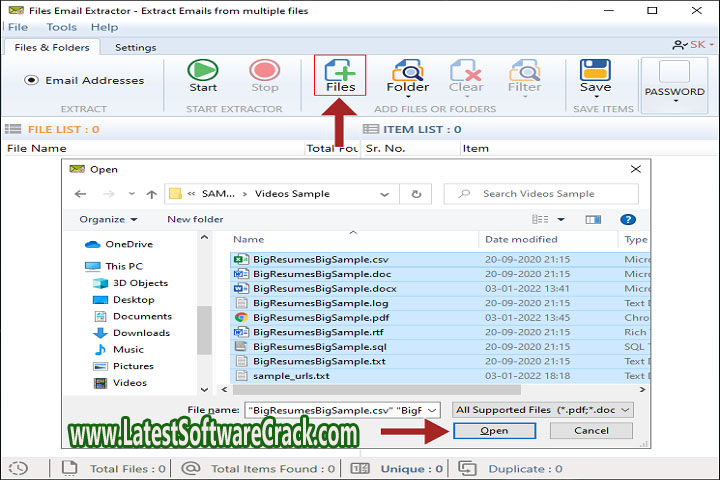Image resolution: width=720 pixels, height=480 pixels.
Task: Sort by the Name column header
Action: 248,239
